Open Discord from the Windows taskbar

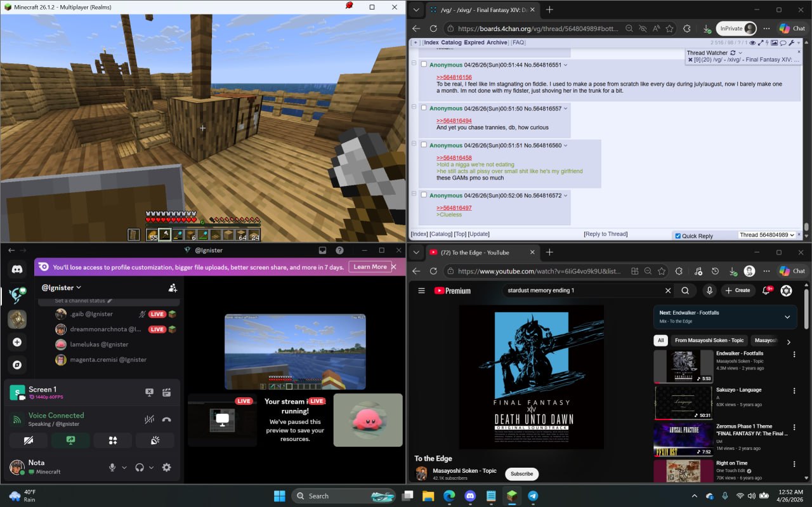point(470,496)
